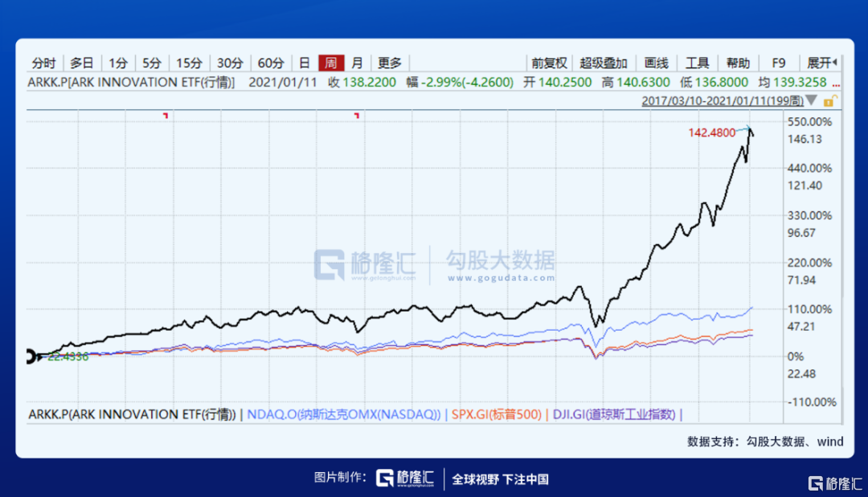Click the 550.00% axis label

809,121
